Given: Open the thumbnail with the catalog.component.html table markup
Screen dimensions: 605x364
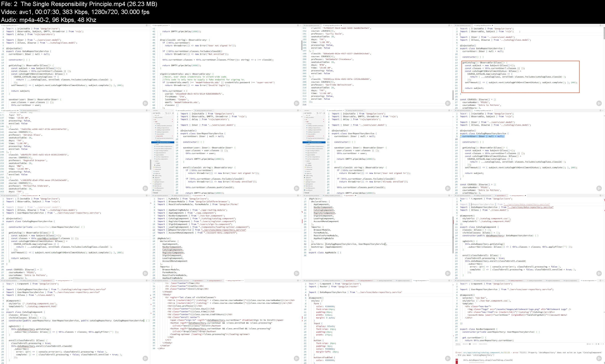Looking at the screenshot, I should tap(227, 321).
